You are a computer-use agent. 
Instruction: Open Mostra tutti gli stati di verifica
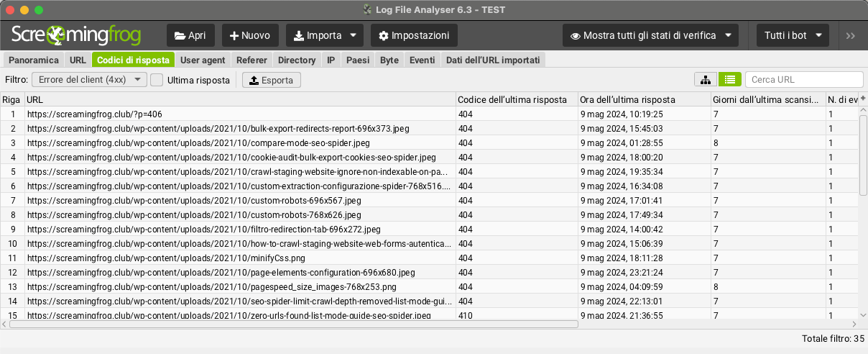(x=650, y=35)
